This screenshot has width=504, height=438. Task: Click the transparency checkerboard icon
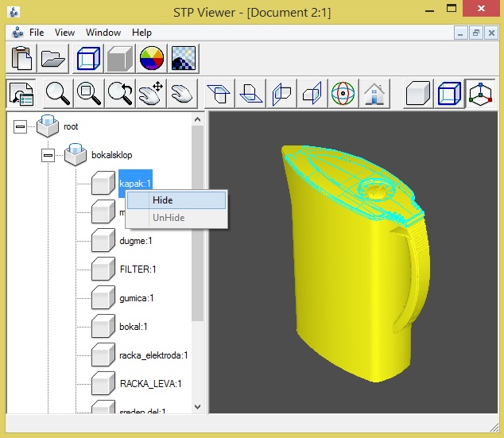click(184, 59)
